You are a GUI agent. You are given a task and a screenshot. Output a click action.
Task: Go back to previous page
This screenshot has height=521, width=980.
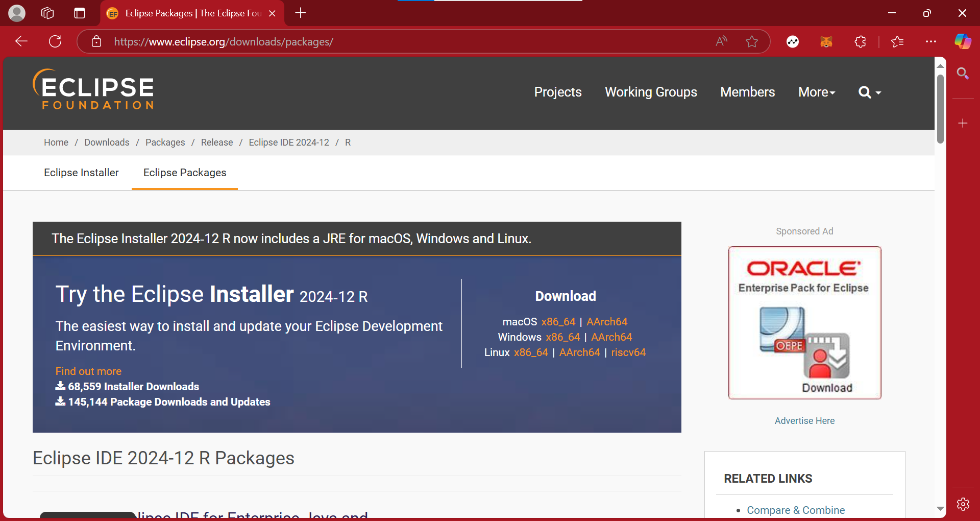point(21,41)
